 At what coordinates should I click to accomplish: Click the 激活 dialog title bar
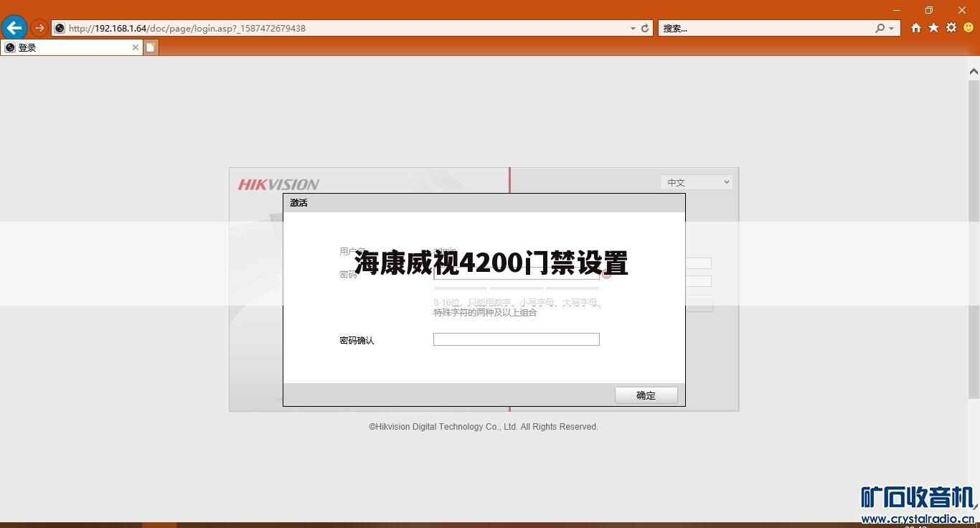(x=484, y=203)
